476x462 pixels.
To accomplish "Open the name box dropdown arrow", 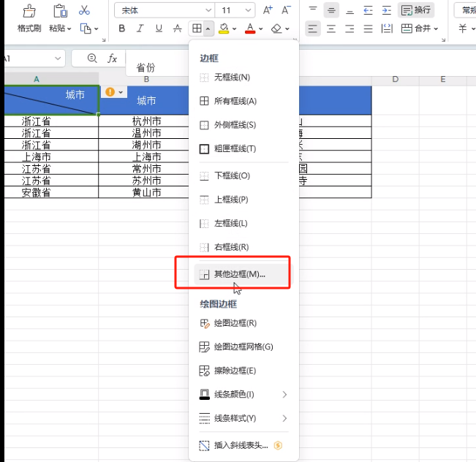I will (x=58, y=58).
